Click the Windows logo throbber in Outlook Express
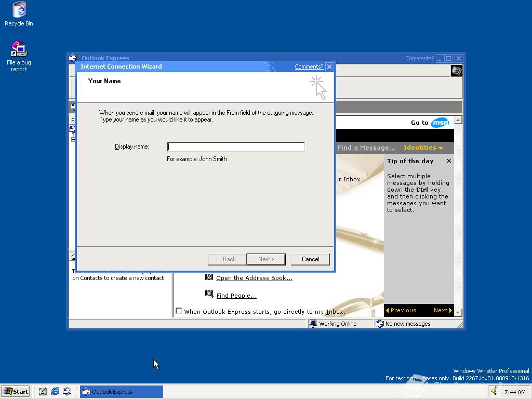The width and height of the screenshot is (532, 399). [456, 71]
